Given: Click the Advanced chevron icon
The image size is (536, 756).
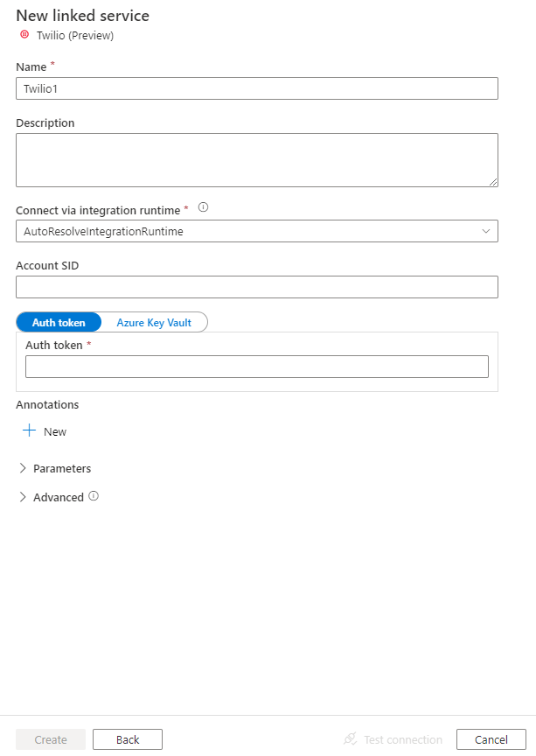Looking at the screenshot, I should pos(22,497).
